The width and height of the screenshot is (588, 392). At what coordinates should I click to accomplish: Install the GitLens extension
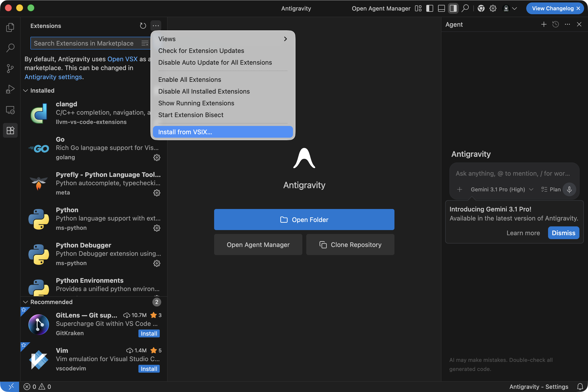[x=149, y=333]
